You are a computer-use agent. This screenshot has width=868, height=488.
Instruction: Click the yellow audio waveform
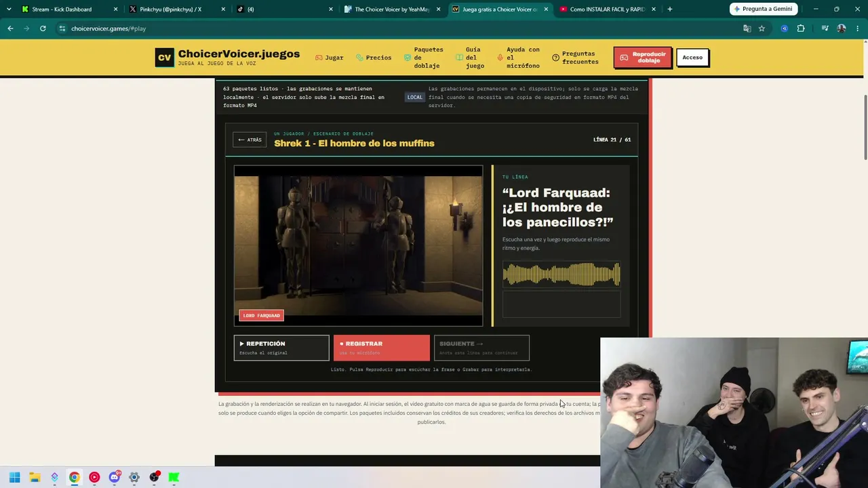[561, 274]
